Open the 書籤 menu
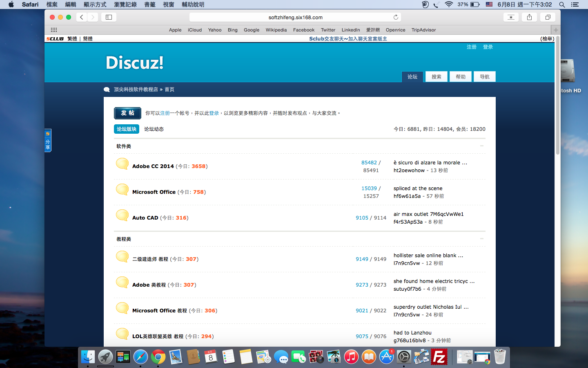 150,4
